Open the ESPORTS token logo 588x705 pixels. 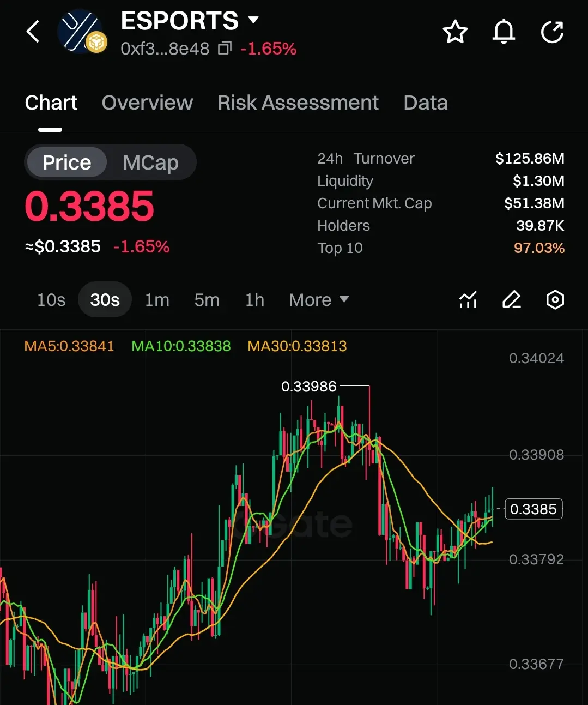tap(82, 32)
